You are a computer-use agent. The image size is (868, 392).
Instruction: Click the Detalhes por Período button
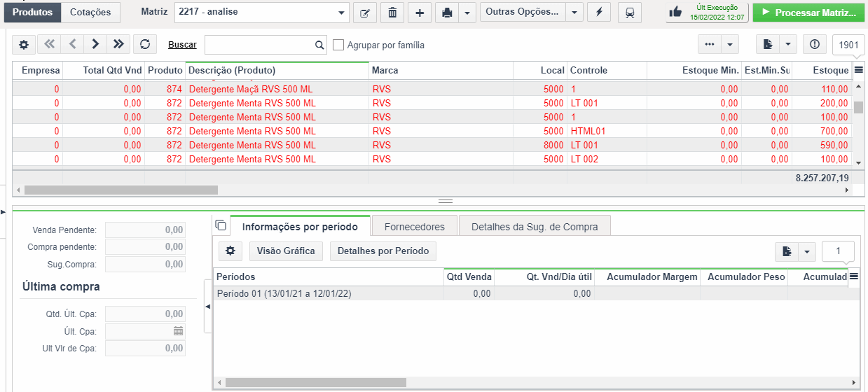tap(383, 251)
